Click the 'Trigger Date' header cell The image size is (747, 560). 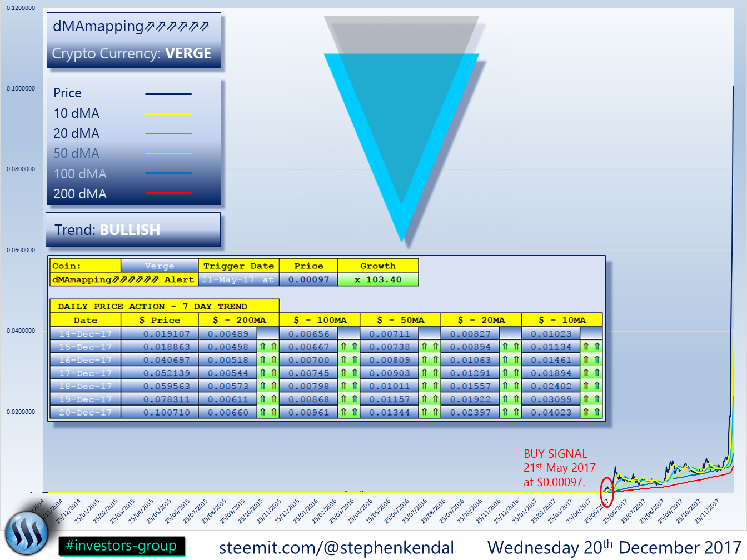[x=238, y=266]
